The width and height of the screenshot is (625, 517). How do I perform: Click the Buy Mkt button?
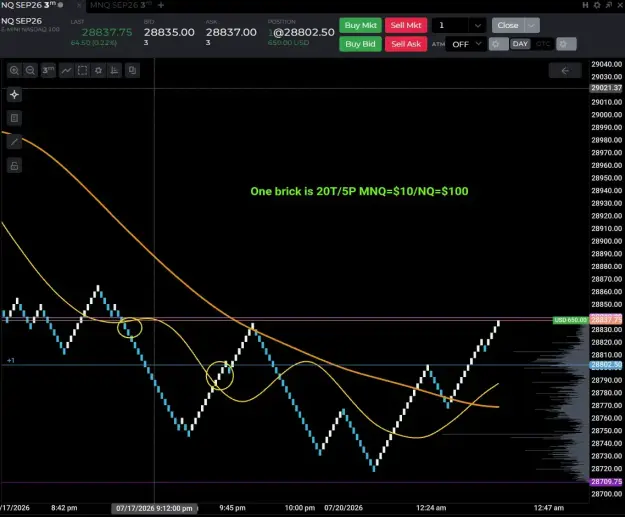[360, 25]
